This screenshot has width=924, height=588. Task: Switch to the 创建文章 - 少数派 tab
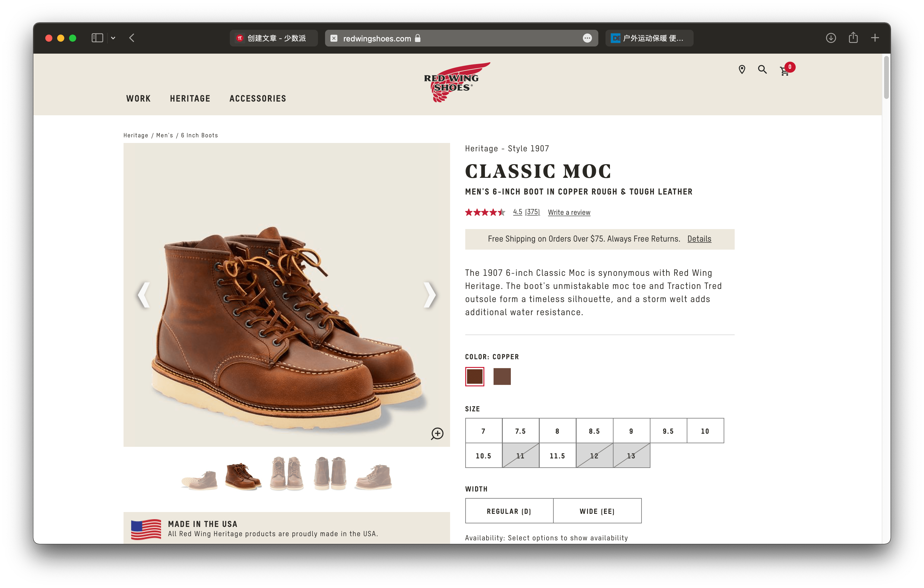click(274, 38)
